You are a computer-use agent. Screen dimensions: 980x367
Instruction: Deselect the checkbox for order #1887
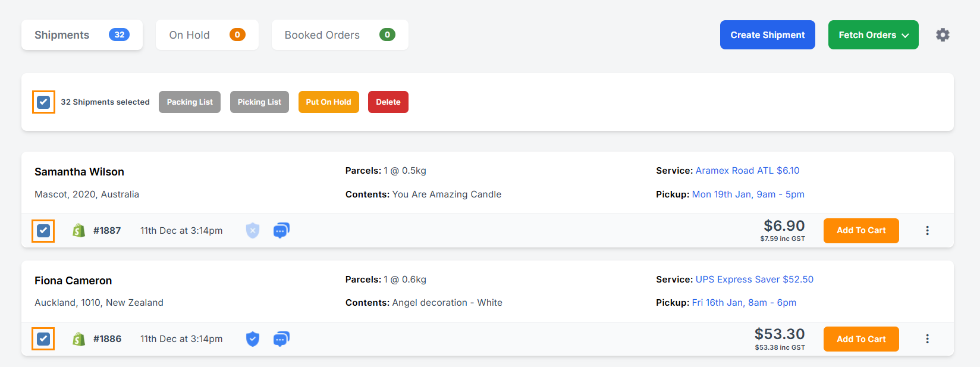pos(43,230)
